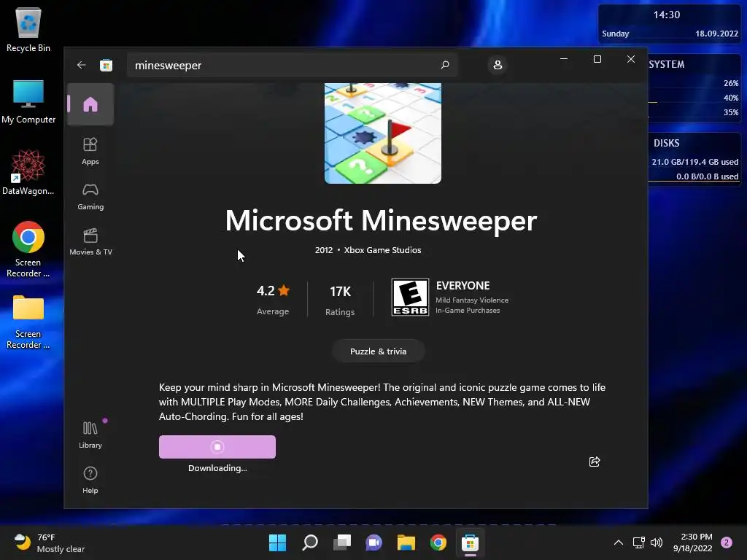Click the share icon for Minesweeper

click(x=594, y=462)
